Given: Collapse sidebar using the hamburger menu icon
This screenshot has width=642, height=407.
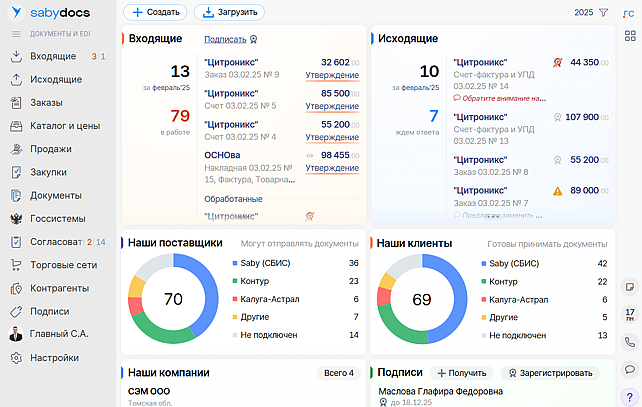Looking at the screenshot, I should click(x=16, y=34).
